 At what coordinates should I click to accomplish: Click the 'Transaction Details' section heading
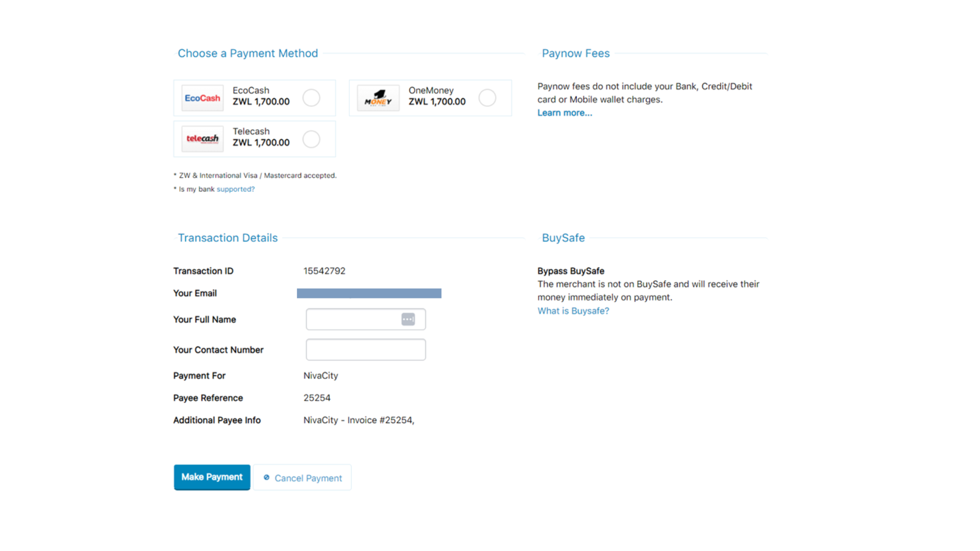[x=228, y=237]
